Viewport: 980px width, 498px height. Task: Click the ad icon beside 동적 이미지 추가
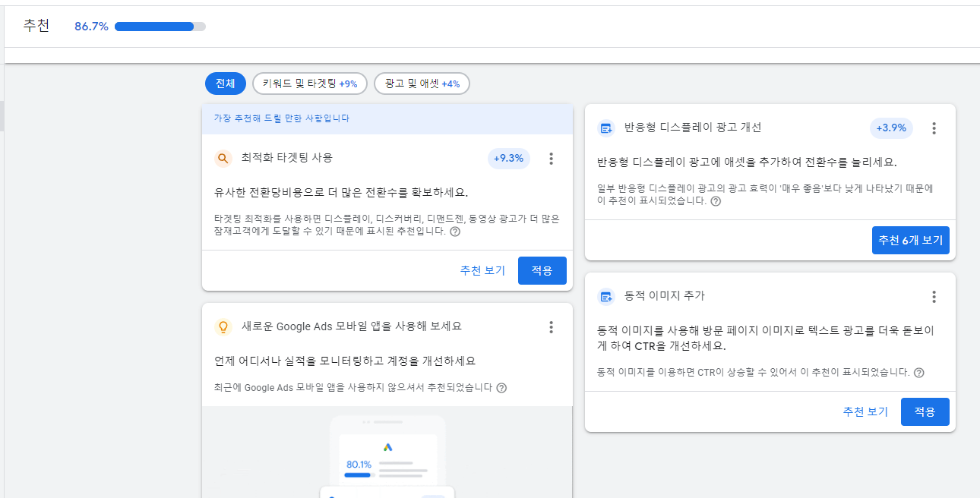(605, 297)
